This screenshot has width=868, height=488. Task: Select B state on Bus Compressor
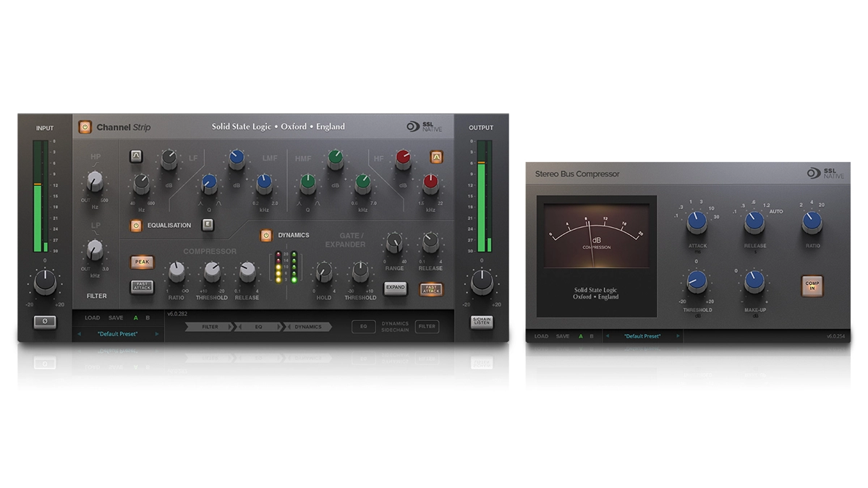tap(591, 336)
